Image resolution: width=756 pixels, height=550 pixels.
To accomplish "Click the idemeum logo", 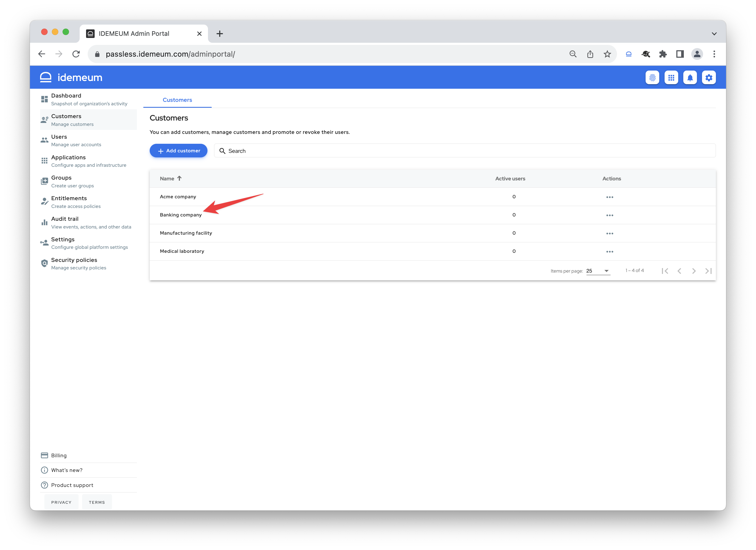I will tap(71, 77).
